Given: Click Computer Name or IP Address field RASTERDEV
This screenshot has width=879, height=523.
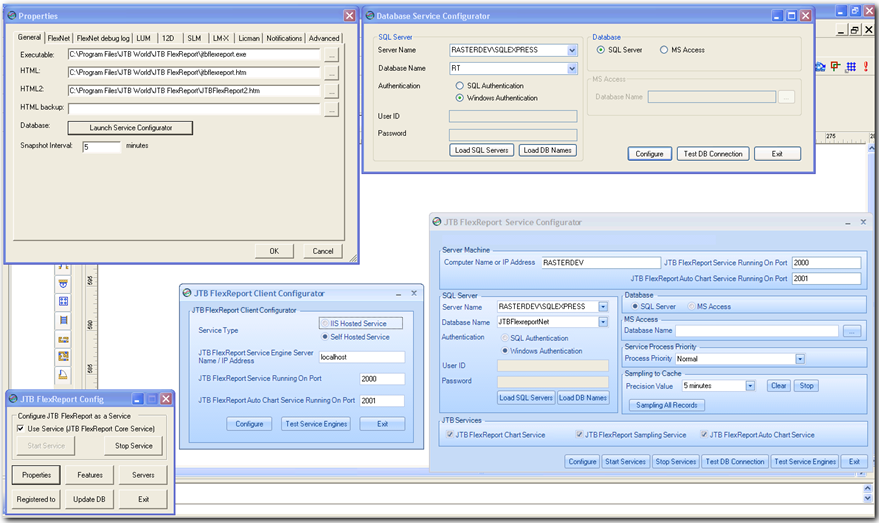Looking at the screenshot, I should pos(601,262).
